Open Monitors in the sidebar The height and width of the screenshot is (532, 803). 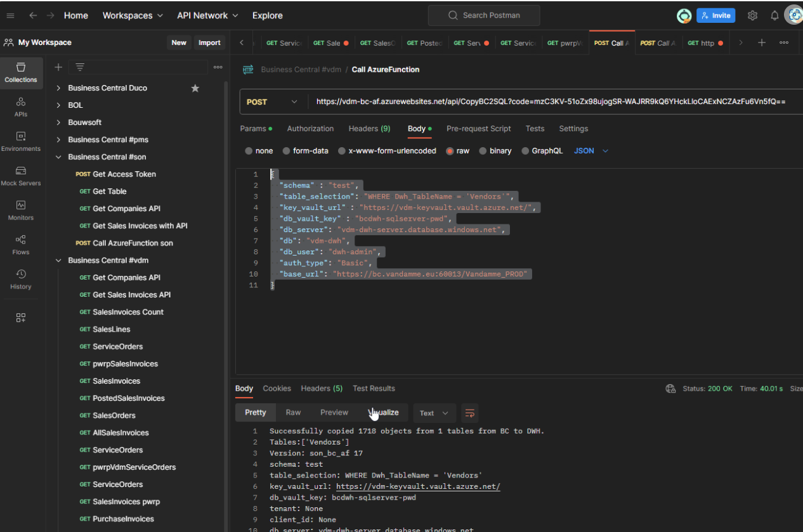21,211
